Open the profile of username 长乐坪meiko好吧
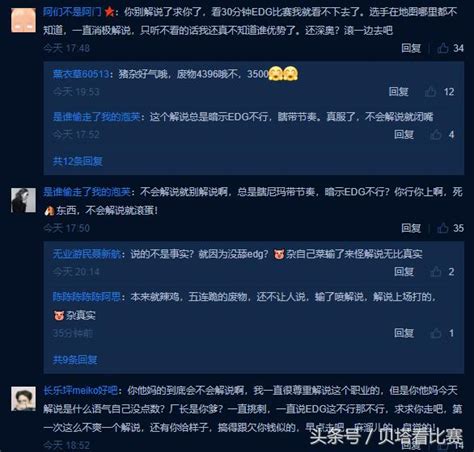Image resolution: width=474 pixels, height=452 pixels. click(x=80, y=390)
